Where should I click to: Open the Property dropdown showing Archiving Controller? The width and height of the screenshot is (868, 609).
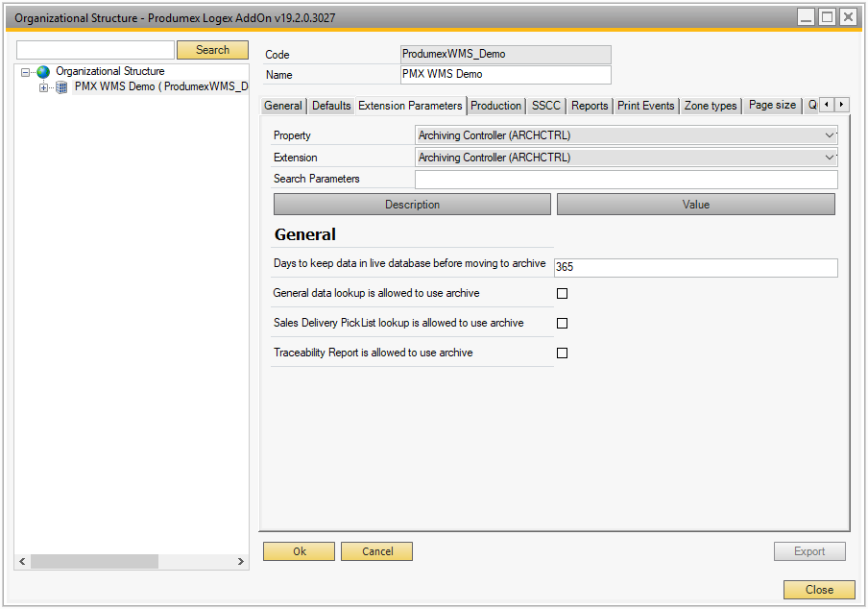click(x=830, y=135)
